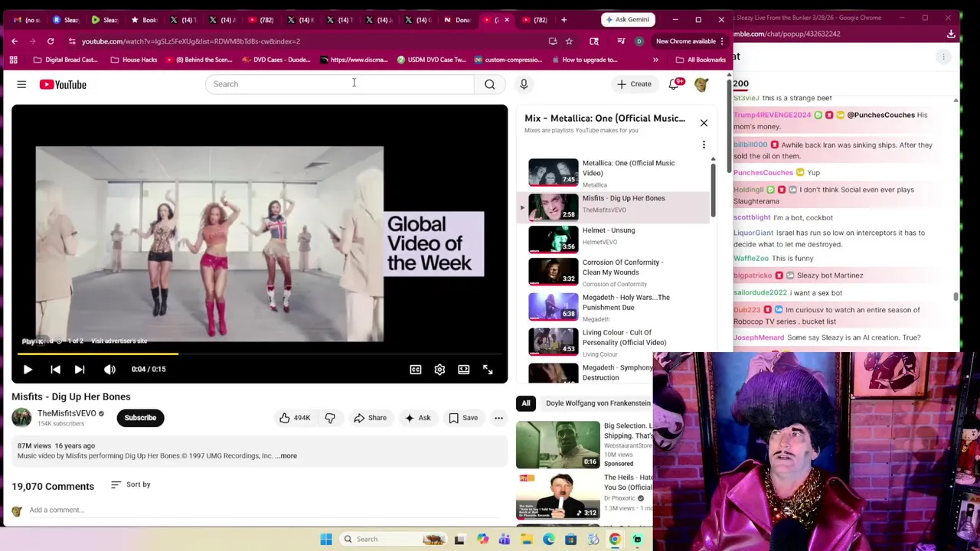Go back with the browser arrow
The image size is (980, 551).
[x=15, y=41]
